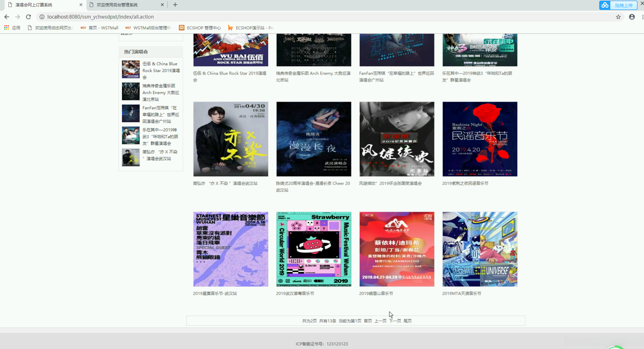
Task: Open sidebar thumbnail for 简弘亦 concert
Action: coord(131,157)
